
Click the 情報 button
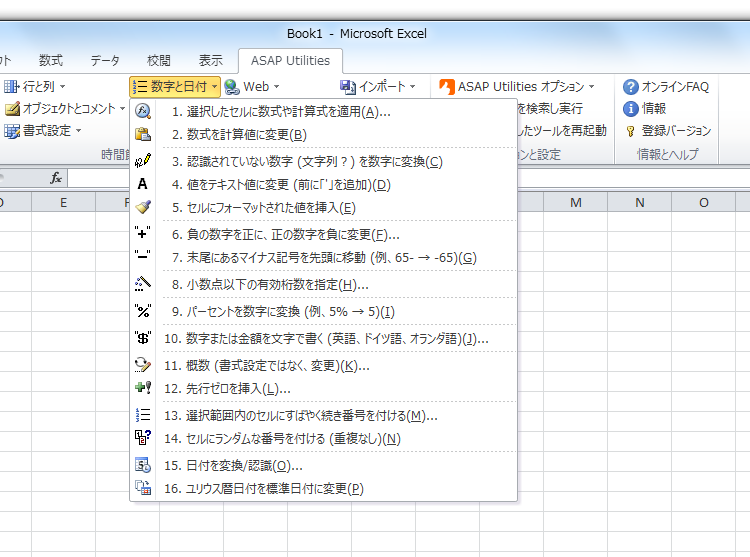(x=645, y=109)
